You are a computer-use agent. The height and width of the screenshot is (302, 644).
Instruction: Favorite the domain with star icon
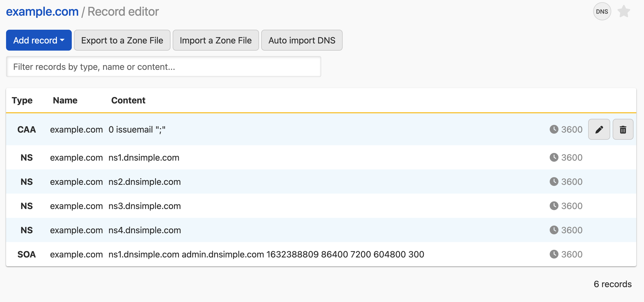point(624,12)
